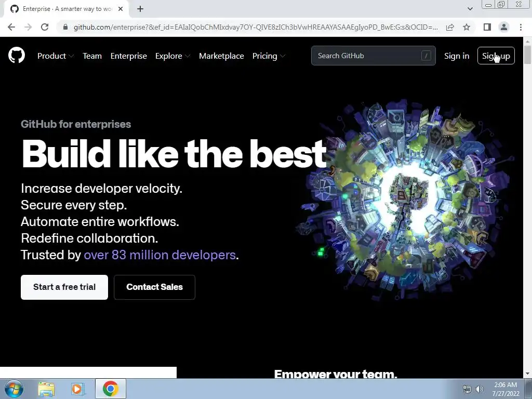Go back with the browser back arrow
Viewport: 532px width, 399px height.
[x=11, y=27]
